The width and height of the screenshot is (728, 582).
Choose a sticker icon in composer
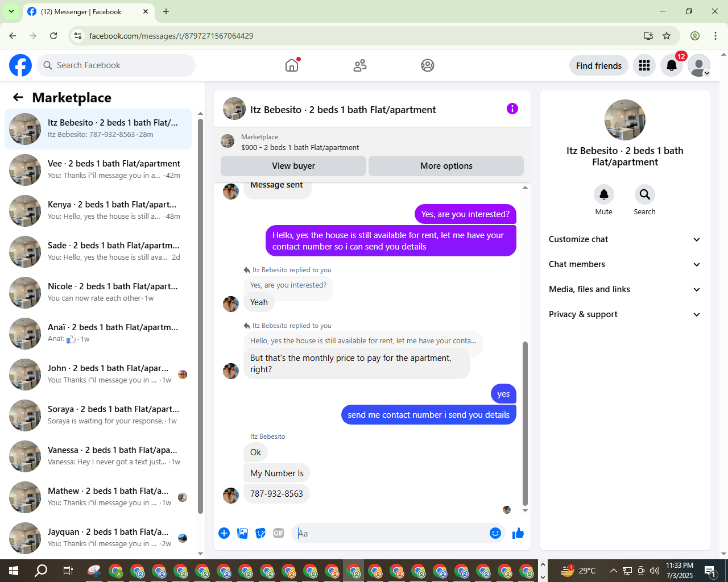(x=260, y=533)
